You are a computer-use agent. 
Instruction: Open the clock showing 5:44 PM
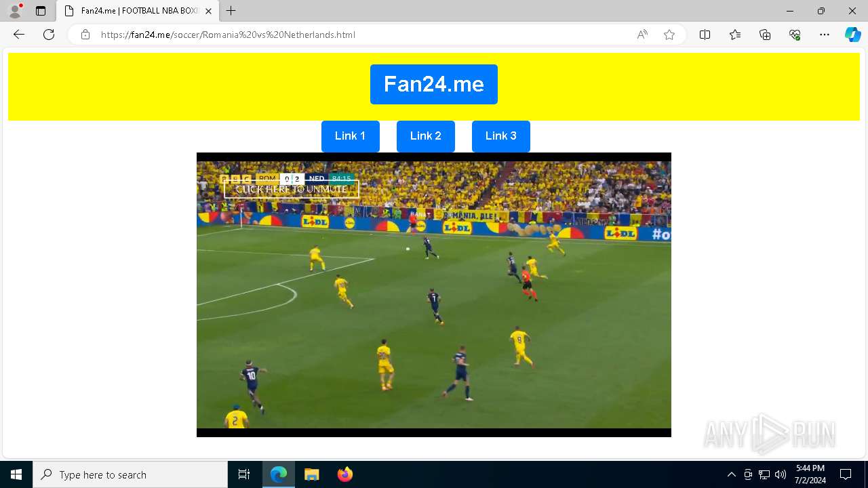pos(810,474)
